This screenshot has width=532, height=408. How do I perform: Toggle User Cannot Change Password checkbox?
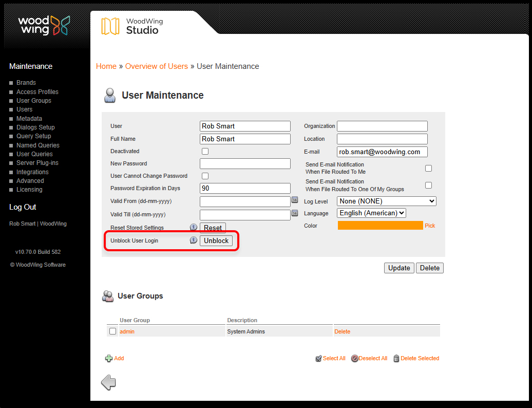pyautogui.click(x=205, y=176)
